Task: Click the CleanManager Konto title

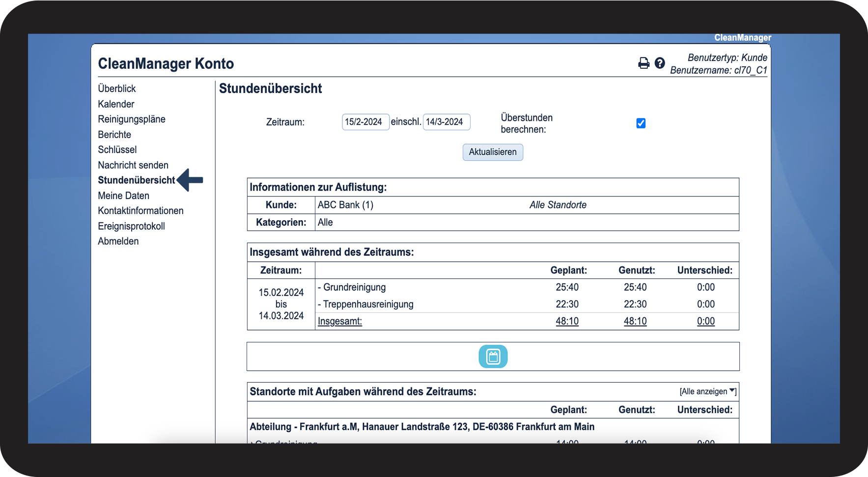Action: click(166, 63)
